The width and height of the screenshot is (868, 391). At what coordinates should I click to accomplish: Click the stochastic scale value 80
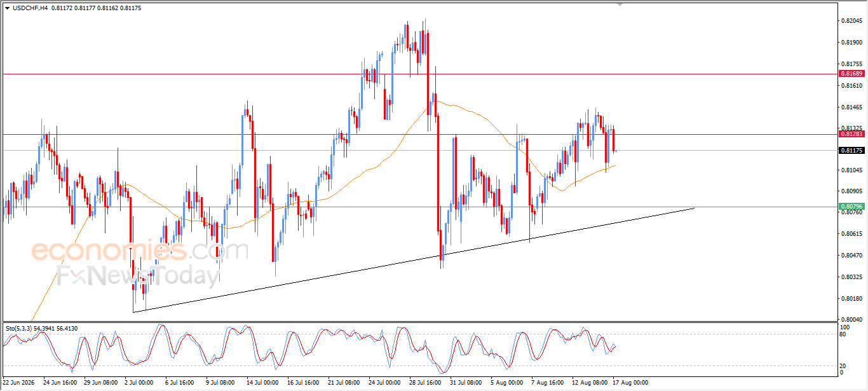(843, 334)
